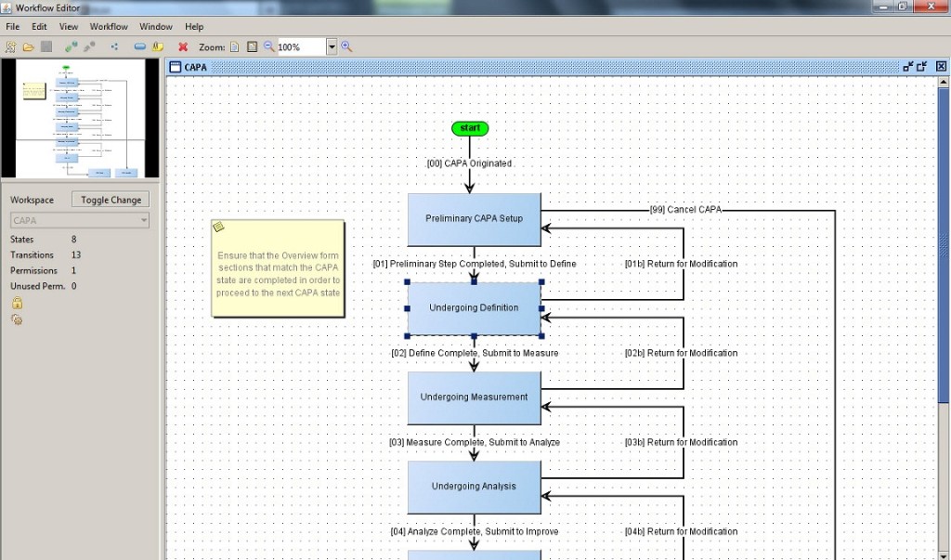Click the zoom actual size icon

point(252,46)
